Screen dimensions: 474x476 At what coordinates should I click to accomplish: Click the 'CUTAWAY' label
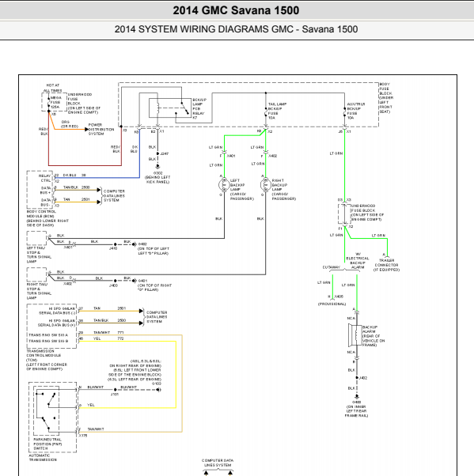click(332, 267)
